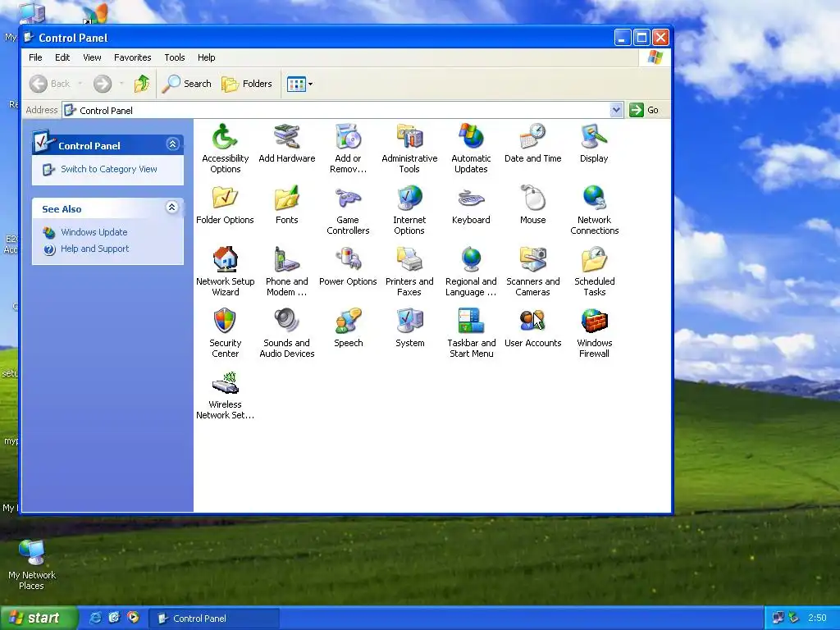Select Add or Remove Programs icon
This screenshot has width=840, height=630.
pyautogui.click(x=348, y=148)
